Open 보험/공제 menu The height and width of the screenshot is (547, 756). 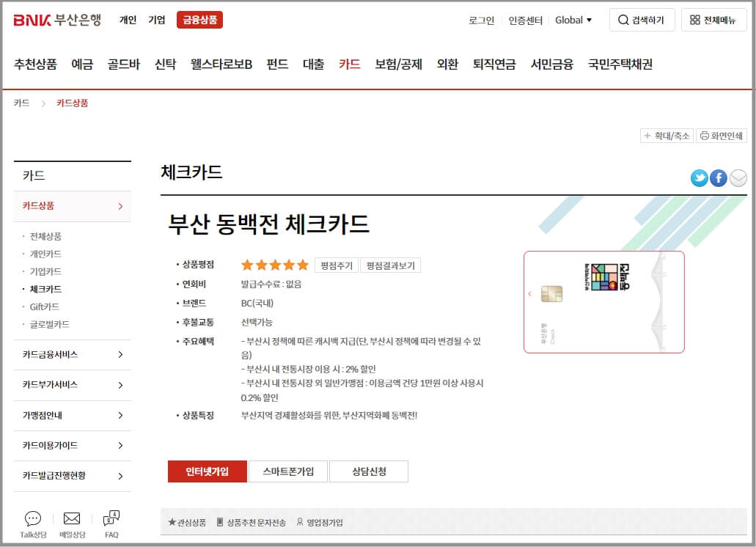point(398,64)
